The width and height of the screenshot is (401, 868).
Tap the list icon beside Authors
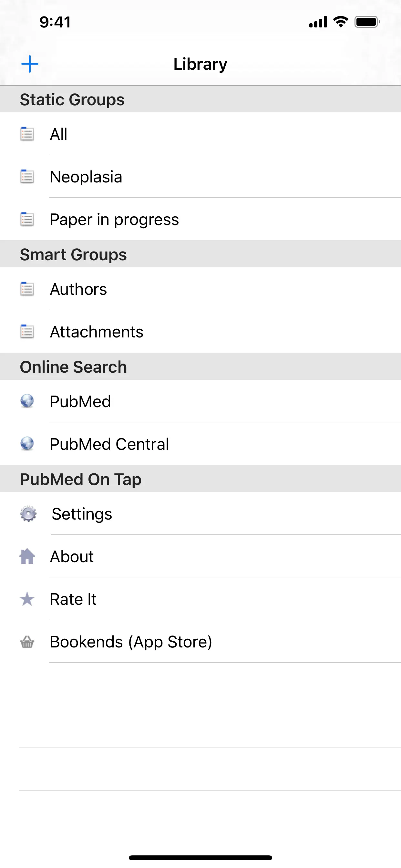[27, 289]
